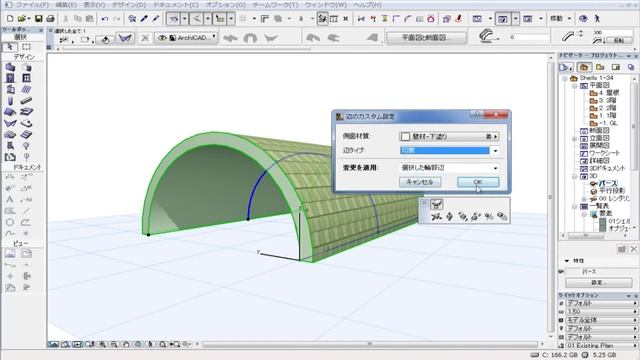Click the red house icon in the toolbar
Viewport: 640px width, 360px height.
[431, 19]
